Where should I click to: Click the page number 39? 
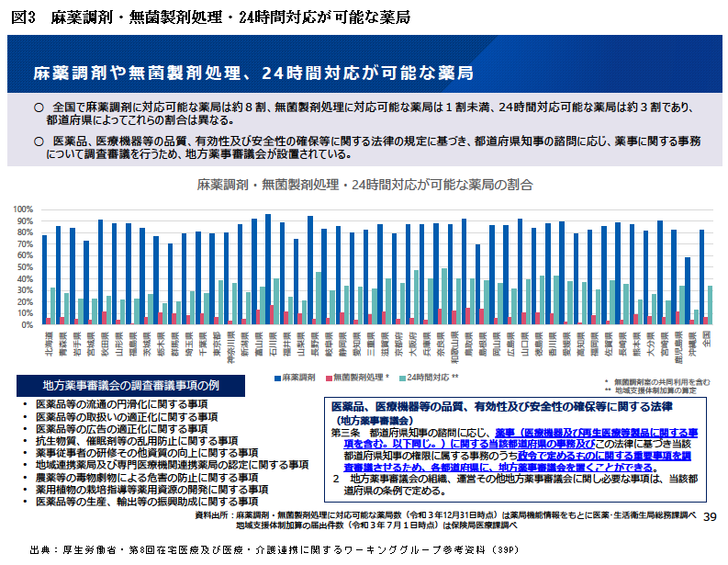point(708,518)
